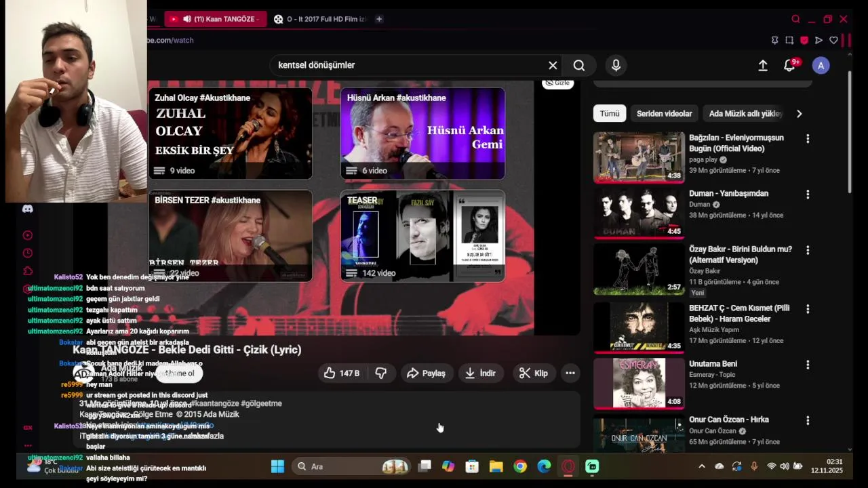
Task: Open the Extensions puzzle icon in sidebar
Action: coord(28,271)
